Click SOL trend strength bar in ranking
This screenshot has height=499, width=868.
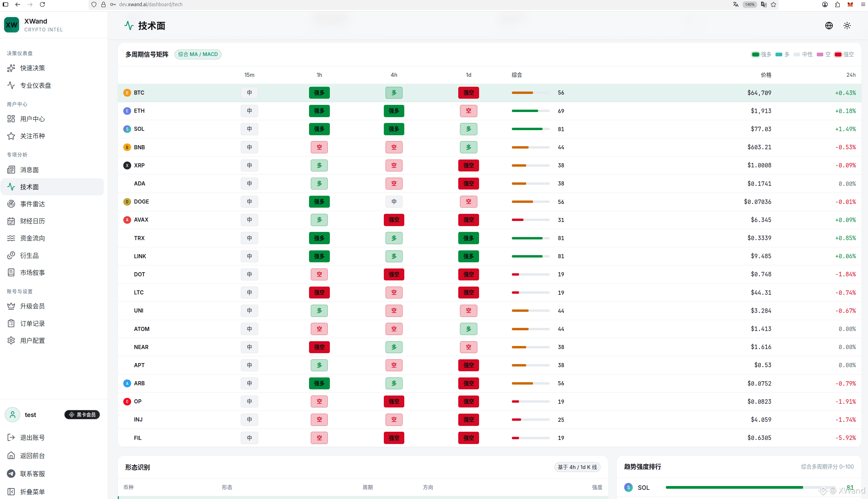pos(750,487)
